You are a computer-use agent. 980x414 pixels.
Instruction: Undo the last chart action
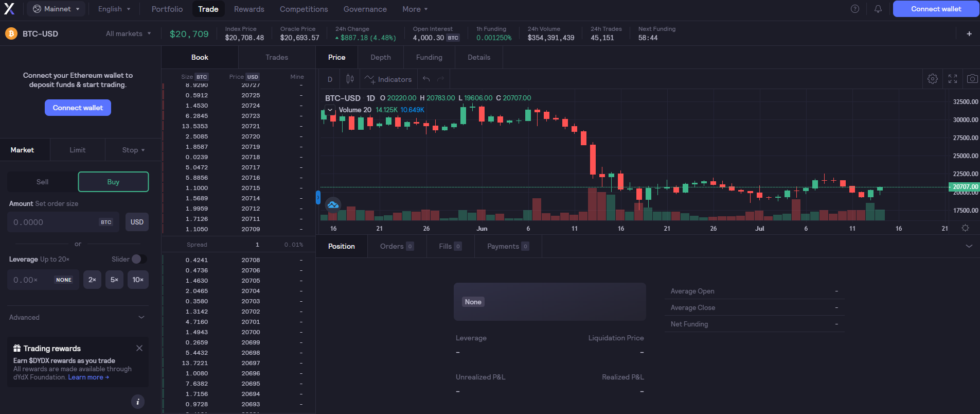tap(426, 79)
